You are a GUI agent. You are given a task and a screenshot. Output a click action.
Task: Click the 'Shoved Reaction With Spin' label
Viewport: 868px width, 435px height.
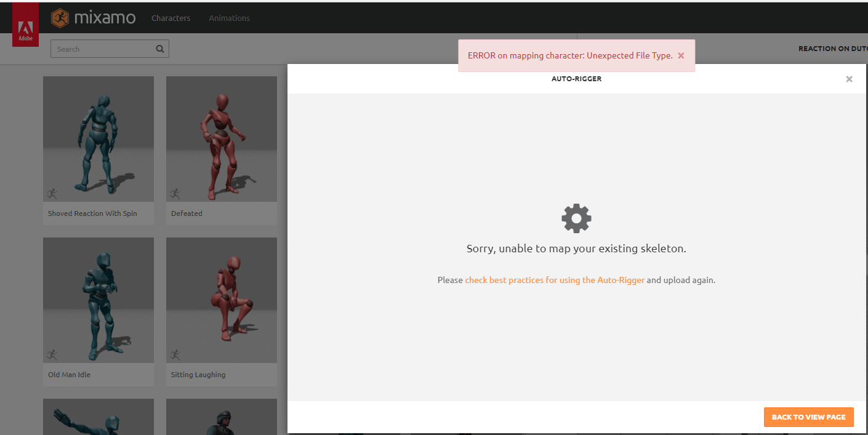point(92,214)
